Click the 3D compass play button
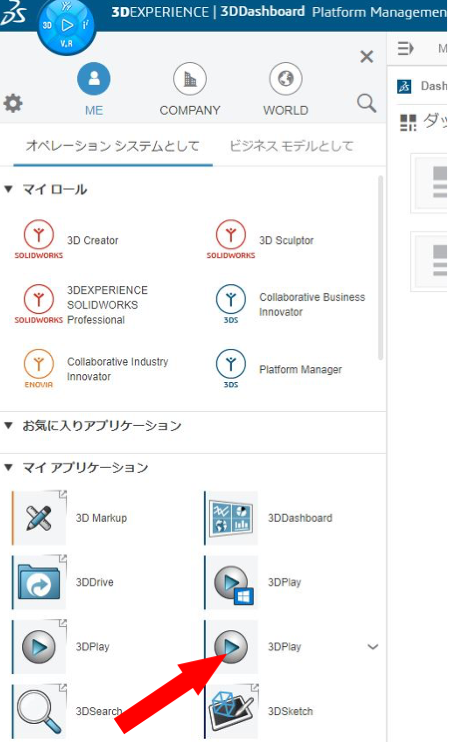450x742 pixels. pos(67,25)
